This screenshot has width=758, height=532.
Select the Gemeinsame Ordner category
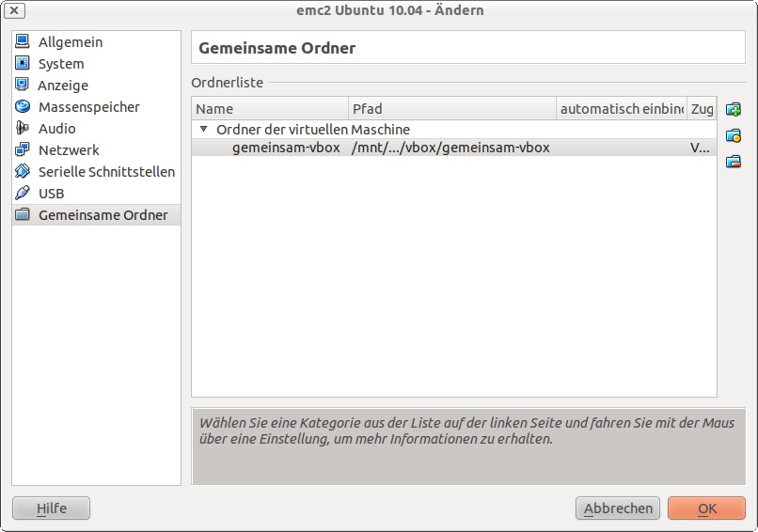click(x=103, y=215)
